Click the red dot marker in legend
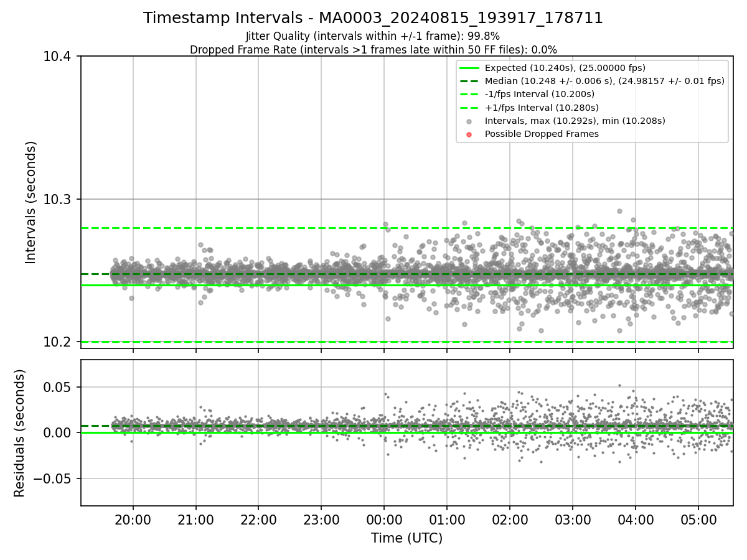The height and width of the screenshot is (560, 747). point(469,134)
